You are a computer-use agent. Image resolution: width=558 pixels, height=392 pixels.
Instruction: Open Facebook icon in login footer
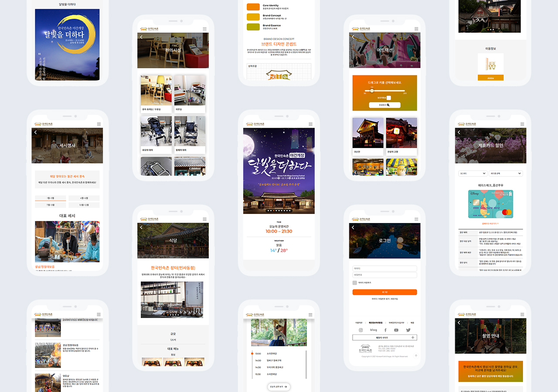(385, 330)
